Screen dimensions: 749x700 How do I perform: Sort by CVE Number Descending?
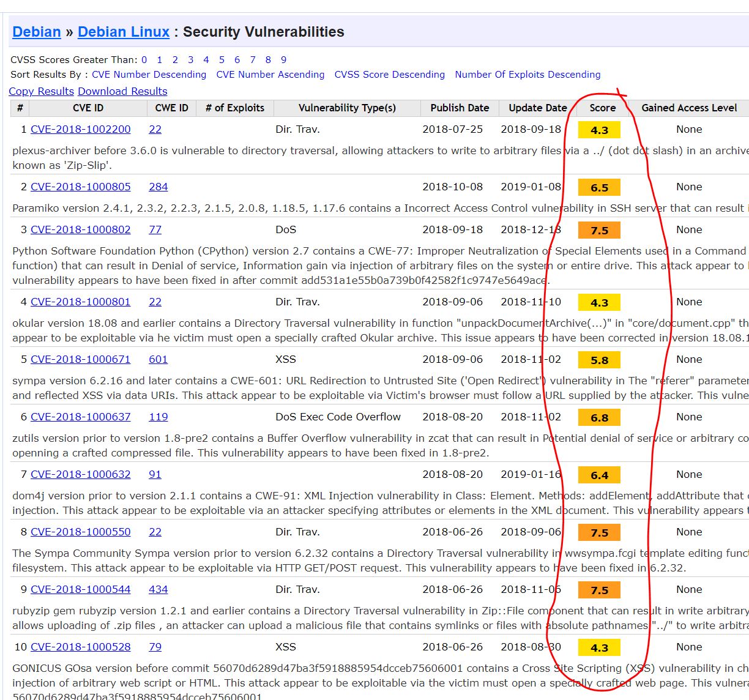[149, 74]
